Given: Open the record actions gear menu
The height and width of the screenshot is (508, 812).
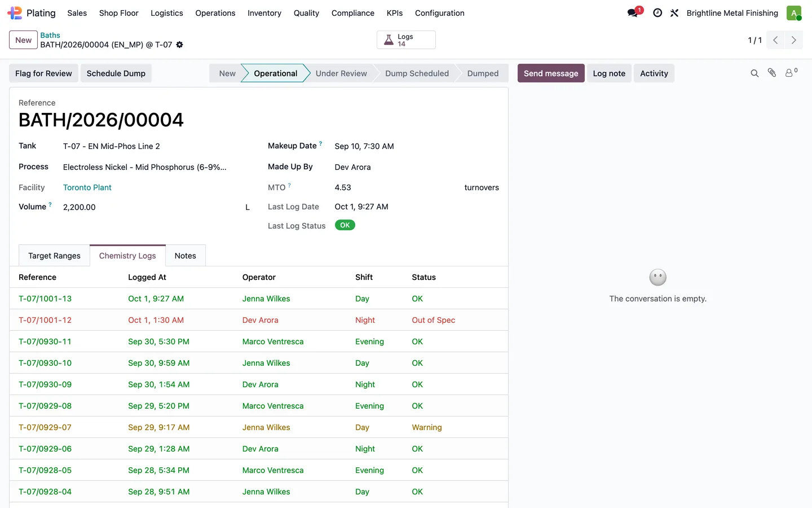Looking at the screenshot, I should (179, 45).
